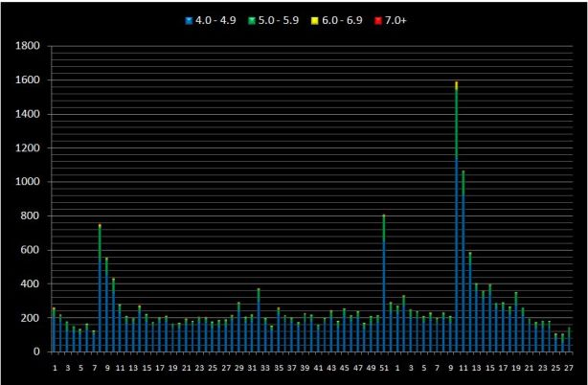Click the 1800 y-axis label
Image resolution: width=588 pixels, height=385 pixels.
click(28, 46)
